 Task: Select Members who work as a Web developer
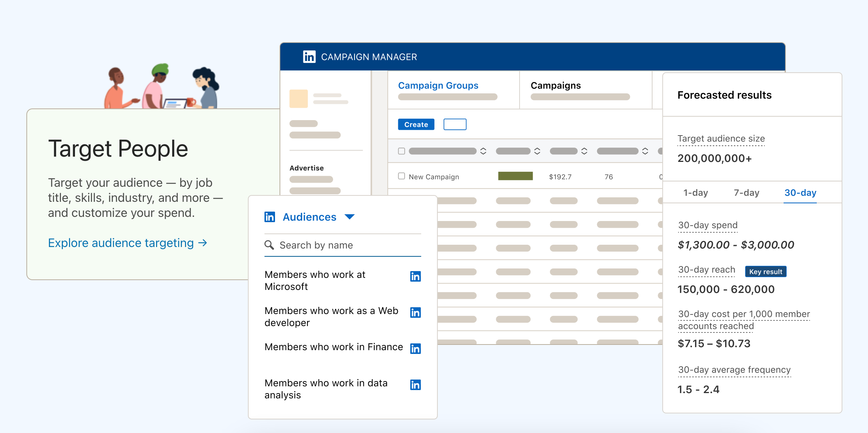click(331, 317)
